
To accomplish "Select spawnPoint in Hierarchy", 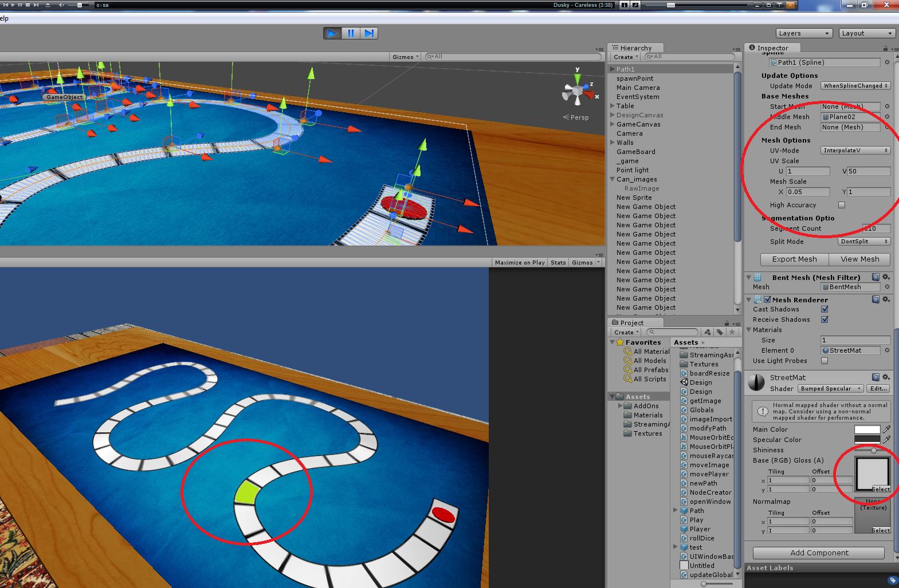I will pyautogui.click(x=635, y=78).
